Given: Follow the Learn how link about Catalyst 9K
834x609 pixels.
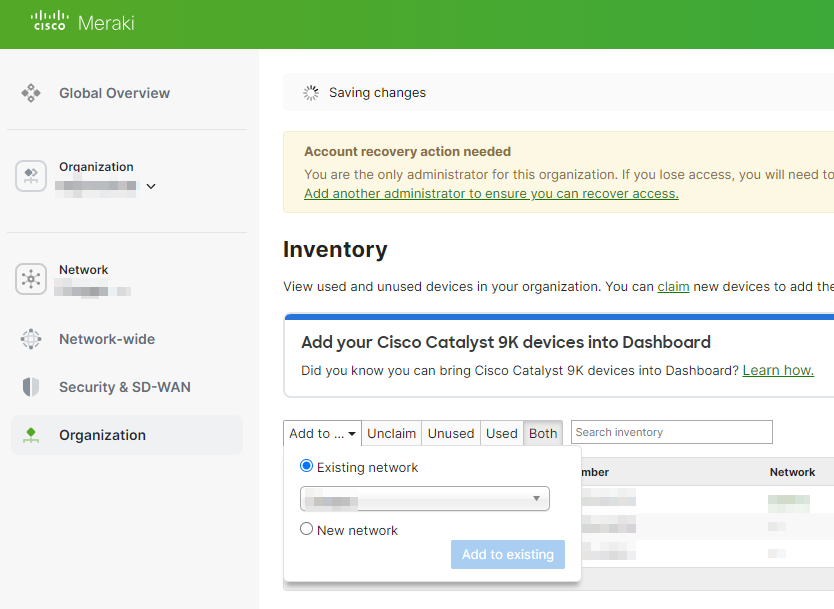Looking at the screenshot, I should pos(777,369).
